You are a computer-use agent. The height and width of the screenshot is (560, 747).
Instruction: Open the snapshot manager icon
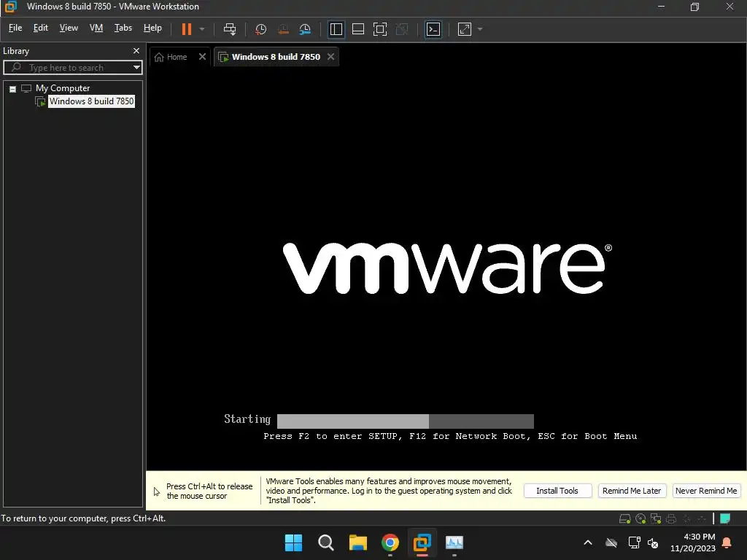coord(305,29)
